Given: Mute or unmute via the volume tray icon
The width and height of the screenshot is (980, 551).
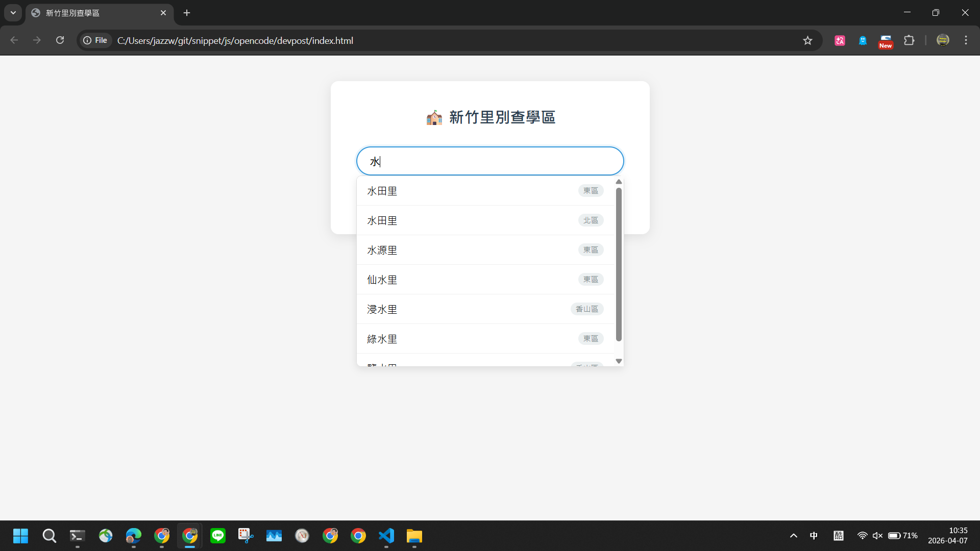Looking at the screenshot, I should [877, 536].
